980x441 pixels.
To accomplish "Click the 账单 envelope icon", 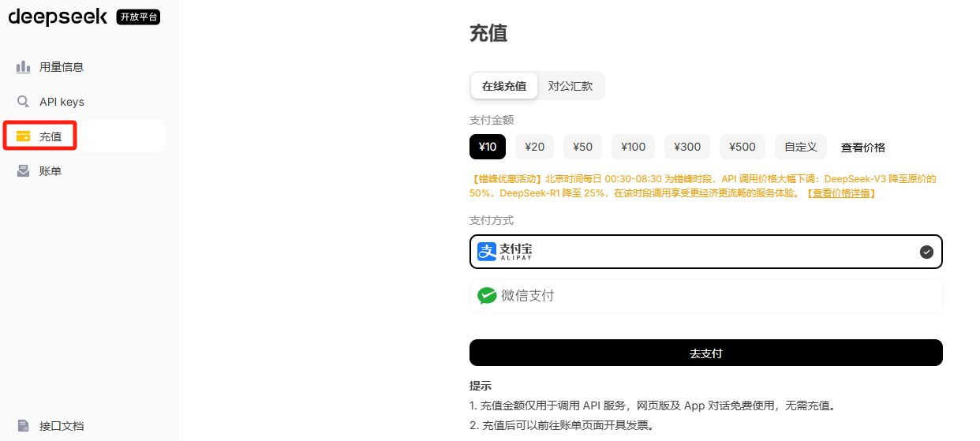I will tap(24, 170).
